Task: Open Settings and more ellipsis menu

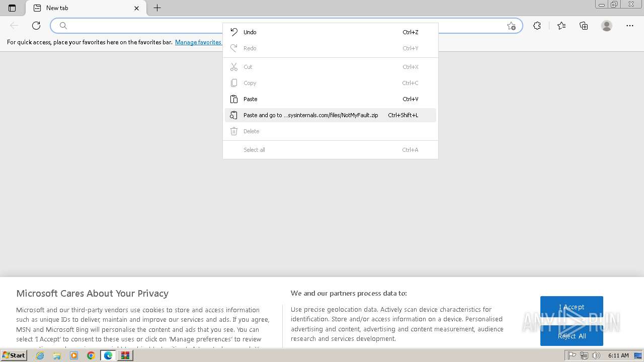Action: 630,26
